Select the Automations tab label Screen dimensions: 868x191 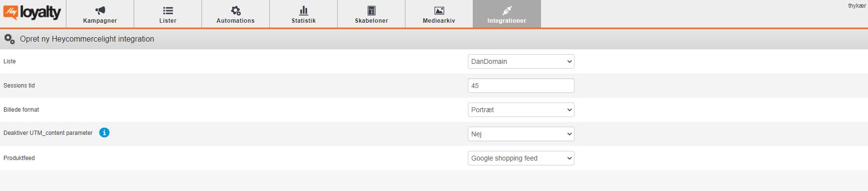pyautogui.click(x=236, y=21)
